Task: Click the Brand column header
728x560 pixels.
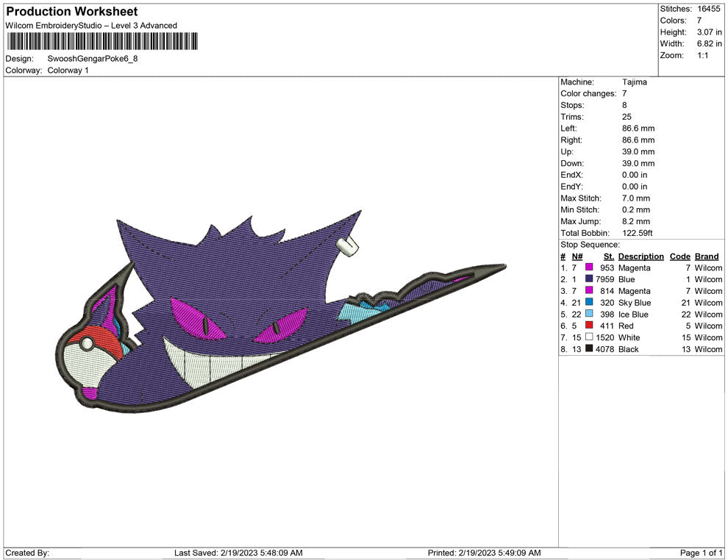Action: point(707,256)
